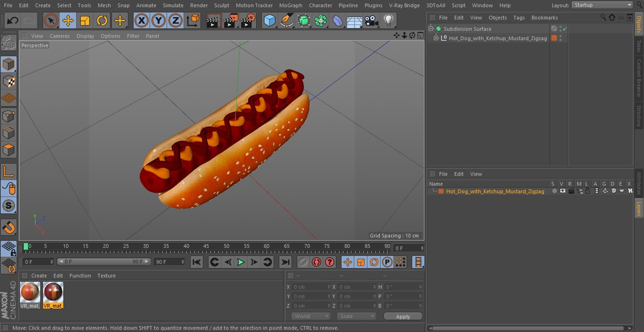The height and width of the screenshot is (332, 644).
Task: Add a Subdivision Surface generator
Action: pyautogui.click(x=304, y=21)
